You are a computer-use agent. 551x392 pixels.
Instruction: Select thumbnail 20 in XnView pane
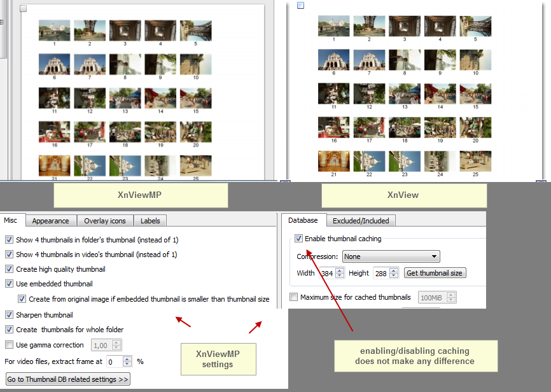click(475, 127)
